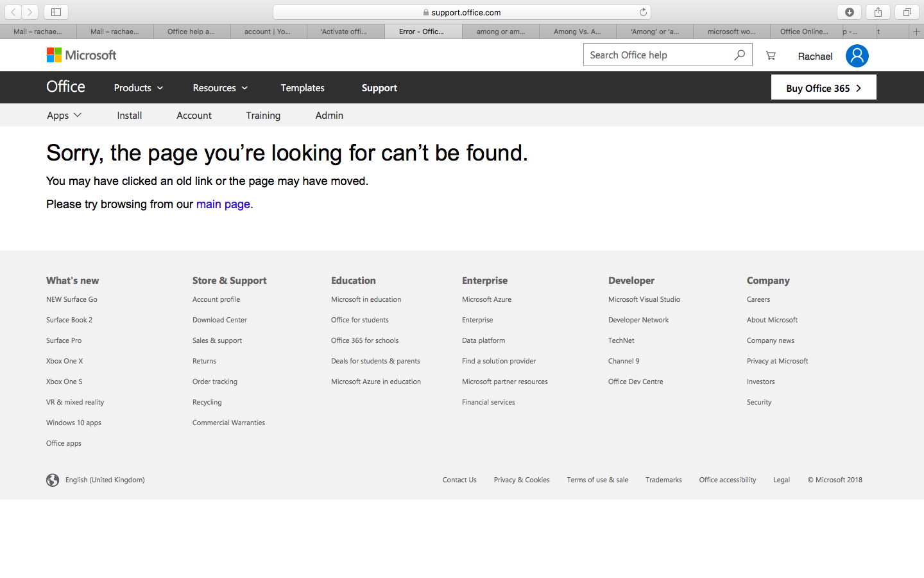924x578 pixels.
Task: Open the Office 365 for schools link
Action: click(x=365, y=340)
